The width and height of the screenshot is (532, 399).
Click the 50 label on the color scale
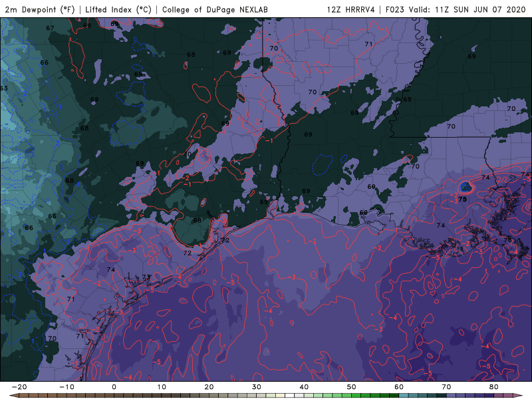[352, 387]
